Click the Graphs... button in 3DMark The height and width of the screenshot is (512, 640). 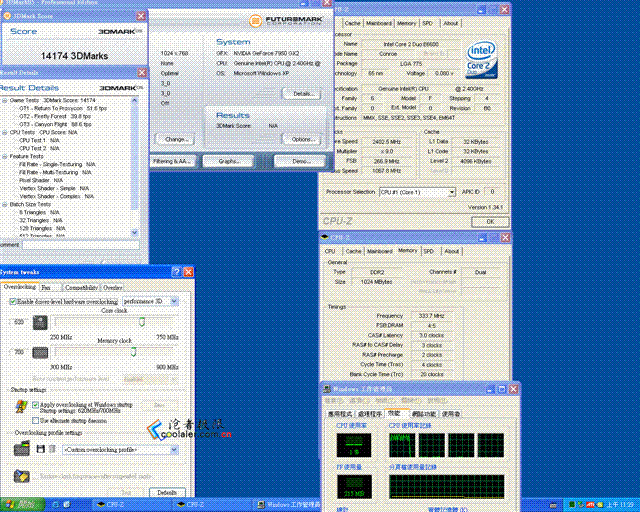click(229, 161)
